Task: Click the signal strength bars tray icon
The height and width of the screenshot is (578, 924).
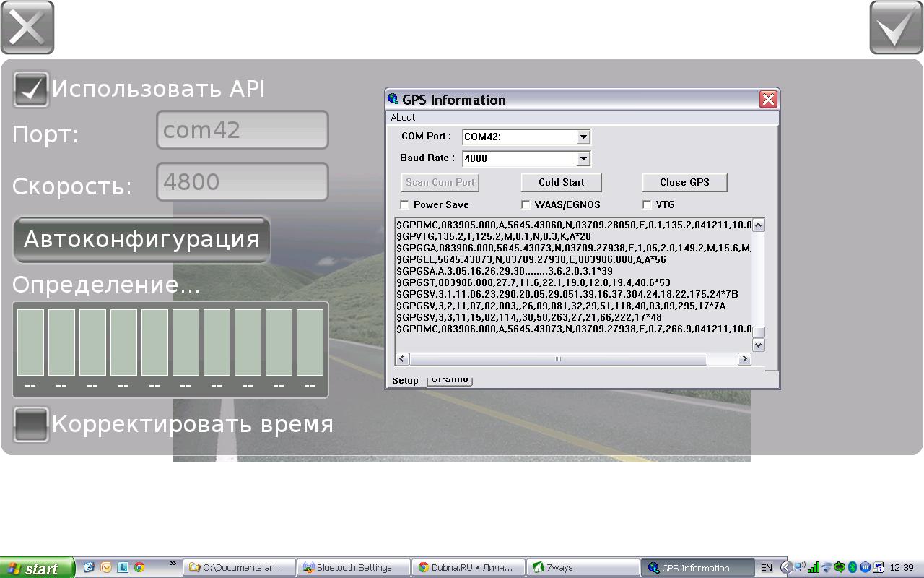Action: pyautogui.click(x=814, y=568)
